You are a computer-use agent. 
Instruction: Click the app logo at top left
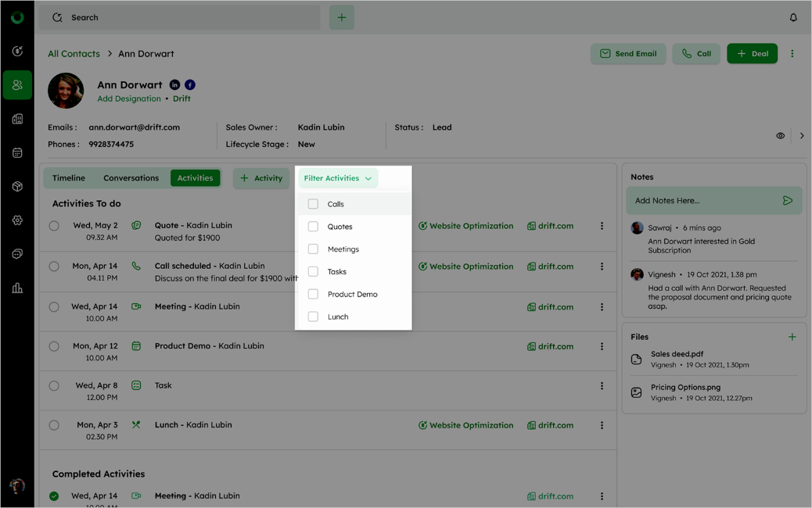click(17, 18)
